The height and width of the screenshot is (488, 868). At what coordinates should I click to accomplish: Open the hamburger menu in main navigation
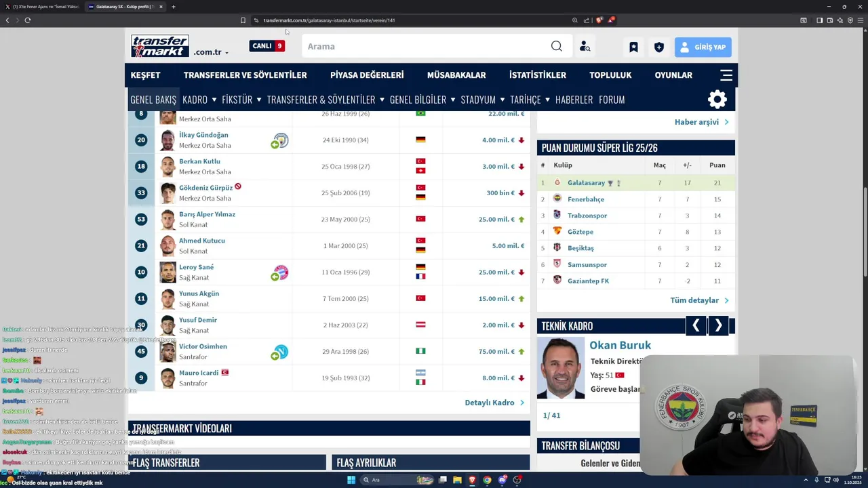coord(726,75)
